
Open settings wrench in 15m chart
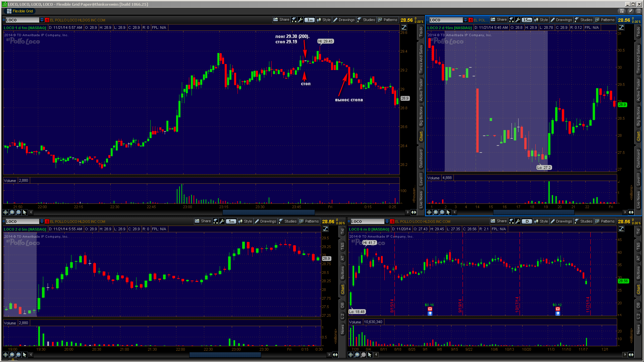click(518, 20)
